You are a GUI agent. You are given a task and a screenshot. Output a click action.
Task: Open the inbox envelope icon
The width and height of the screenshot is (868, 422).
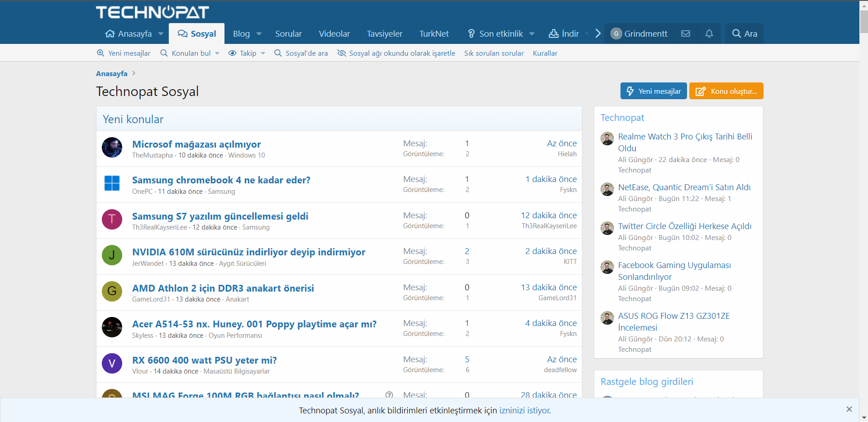pyautogui.click(x=686, y=34)
